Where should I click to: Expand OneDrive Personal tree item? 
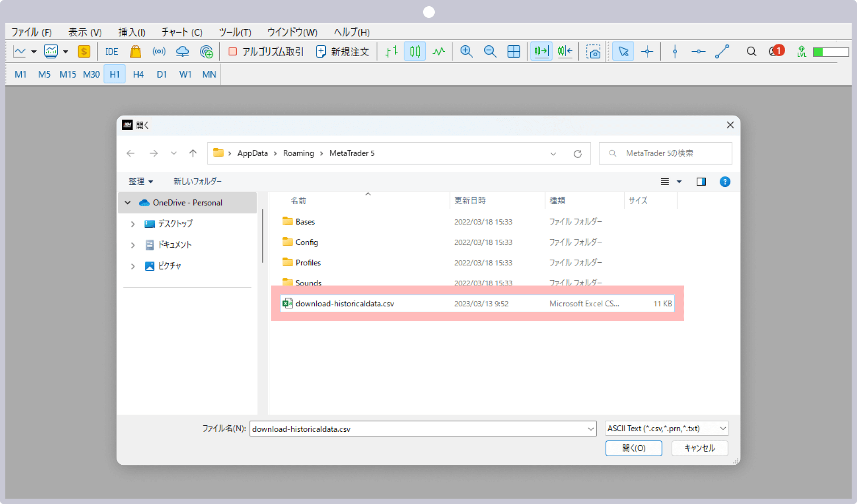[x=127, y=202]
